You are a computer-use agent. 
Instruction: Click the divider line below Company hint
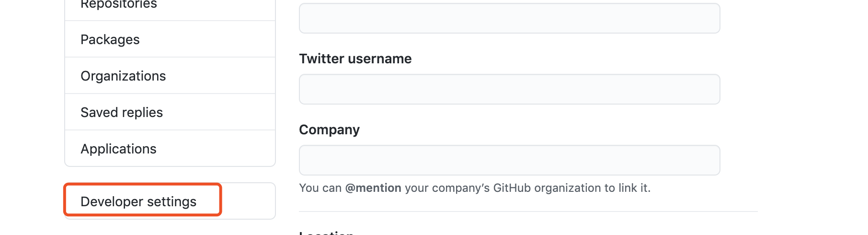click(528, 211)
